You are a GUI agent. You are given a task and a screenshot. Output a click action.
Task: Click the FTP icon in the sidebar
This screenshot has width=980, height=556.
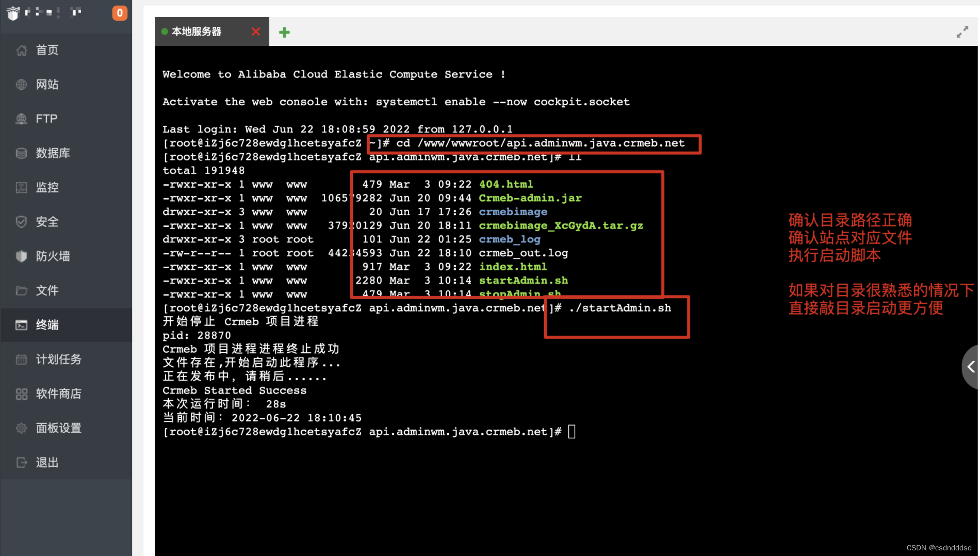[21, 119]
